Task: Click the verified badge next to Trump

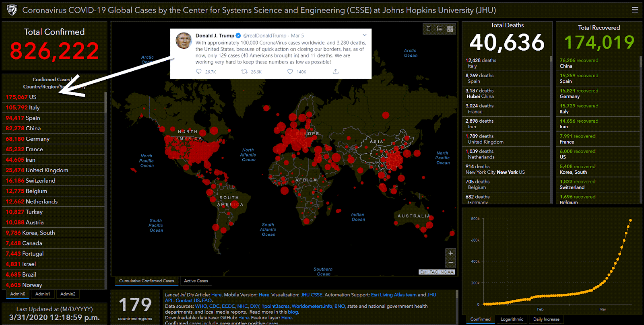Action: pos(238,35)
